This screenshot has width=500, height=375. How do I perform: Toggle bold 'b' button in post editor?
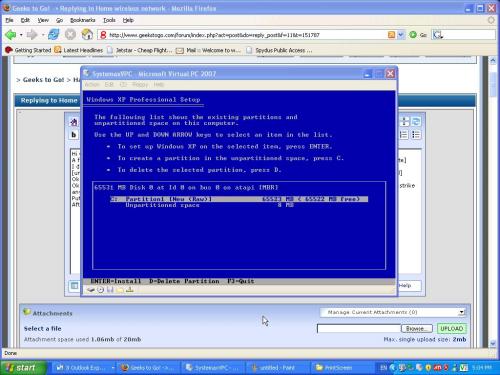pos(74,135)
